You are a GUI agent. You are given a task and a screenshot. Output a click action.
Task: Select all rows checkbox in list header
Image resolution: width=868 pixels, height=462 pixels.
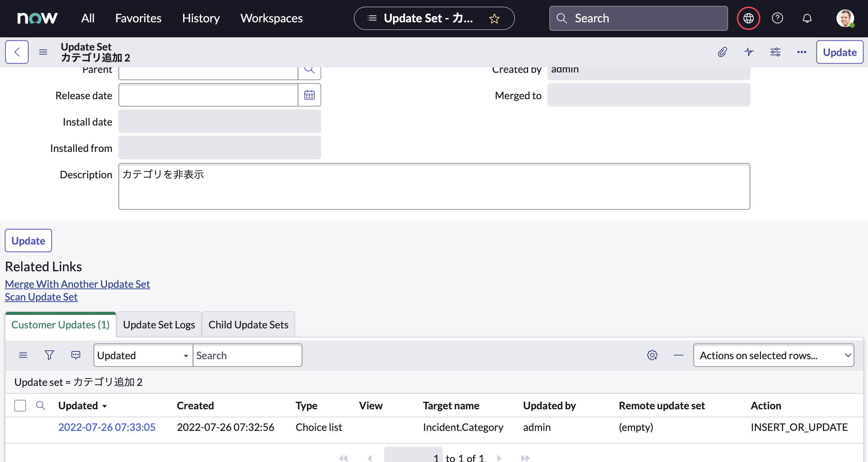20,406
